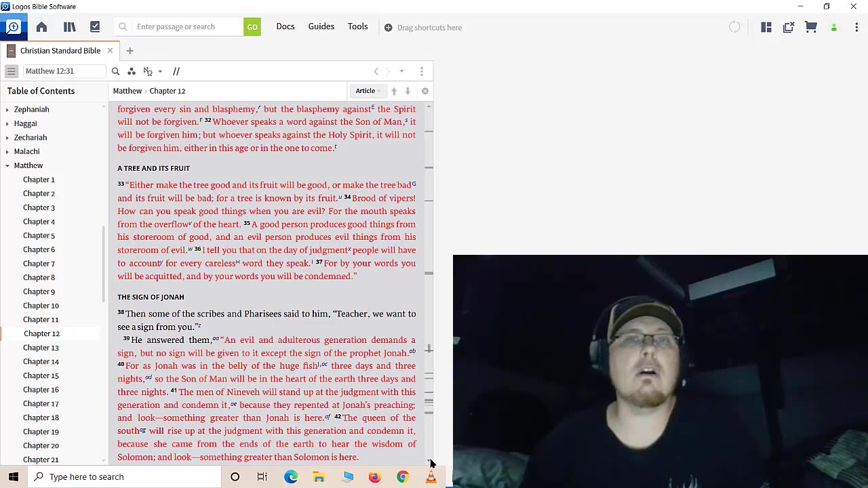This screenshot has height=488, width=868.
Task: Toggle the table of contents hamburger button
Action: [x=11, y=71]
